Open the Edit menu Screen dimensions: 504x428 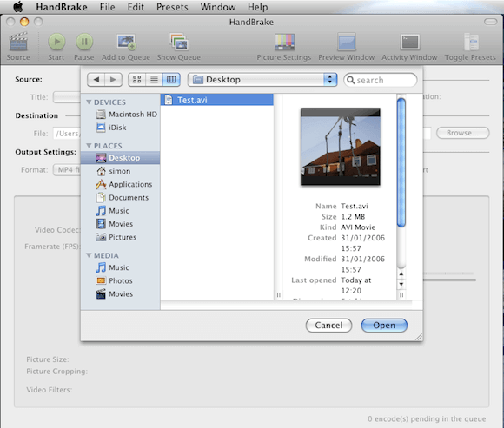coord(136,7)
